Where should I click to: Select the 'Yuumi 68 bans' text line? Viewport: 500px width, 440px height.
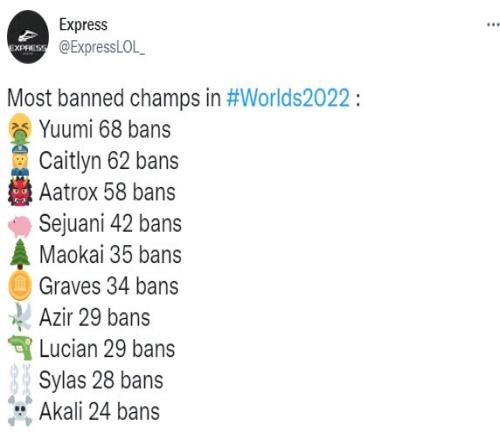pos(105,129)
